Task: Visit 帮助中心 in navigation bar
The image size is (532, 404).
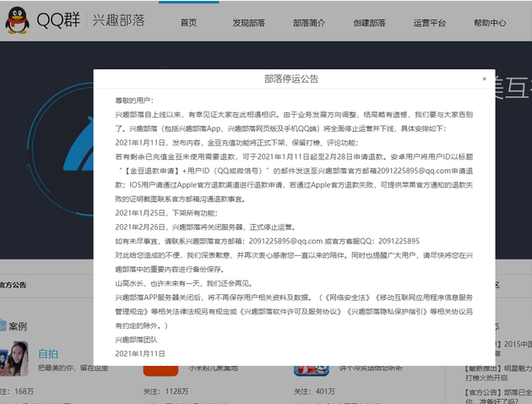Action: [490, 23]
